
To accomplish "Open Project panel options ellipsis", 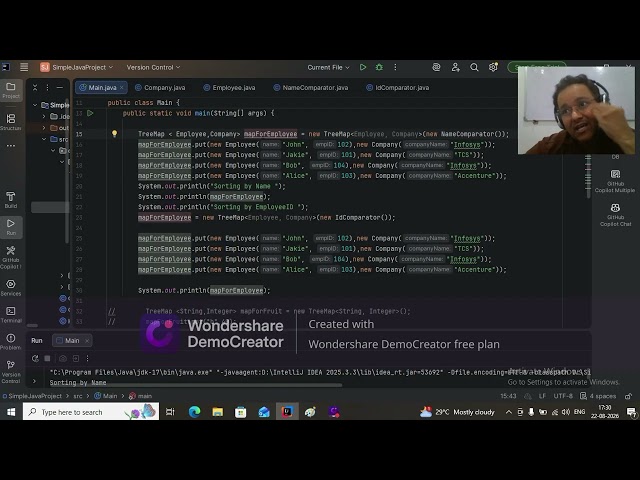I will 47,87.
